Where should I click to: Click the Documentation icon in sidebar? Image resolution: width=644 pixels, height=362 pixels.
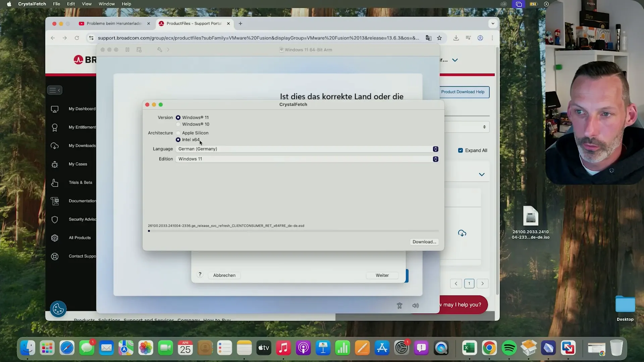pos(55,201)
